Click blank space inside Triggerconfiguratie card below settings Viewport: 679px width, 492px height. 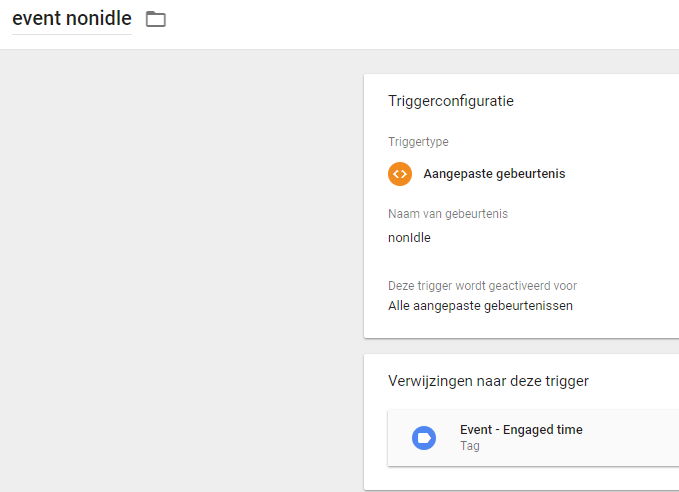click(520, 328)
